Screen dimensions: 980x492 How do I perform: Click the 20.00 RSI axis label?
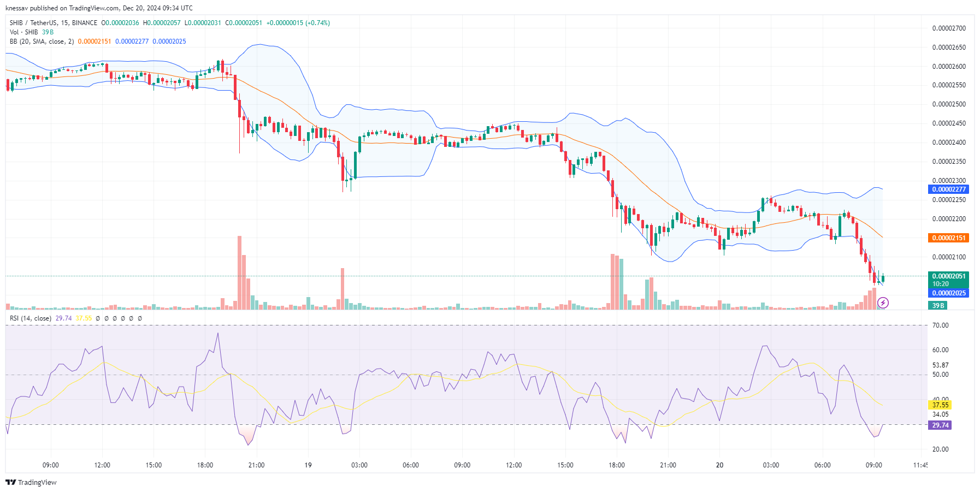940,449
